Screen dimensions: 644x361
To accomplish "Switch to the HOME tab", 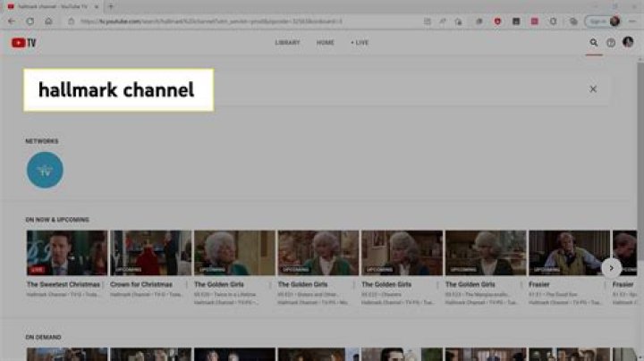I will [x=325, y=43].
